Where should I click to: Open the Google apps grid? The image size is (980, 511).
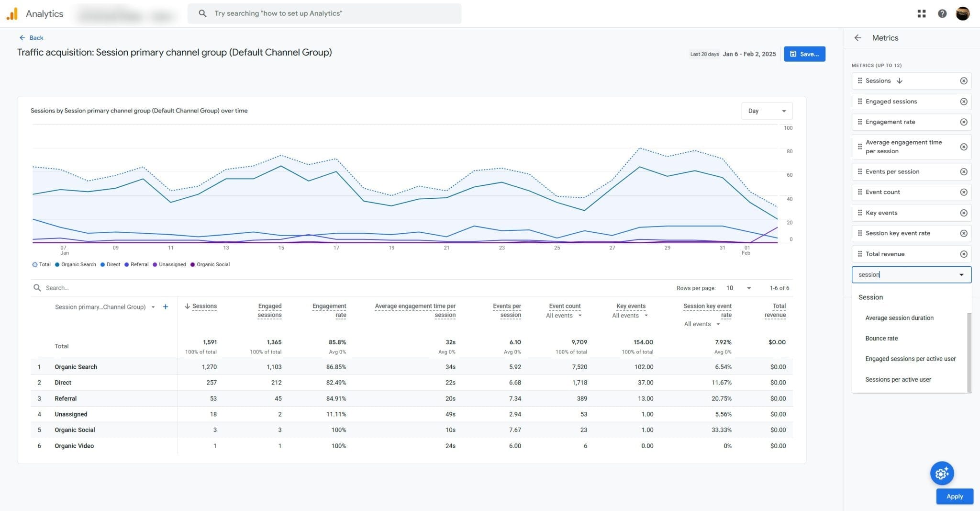(x=921, y=13)
